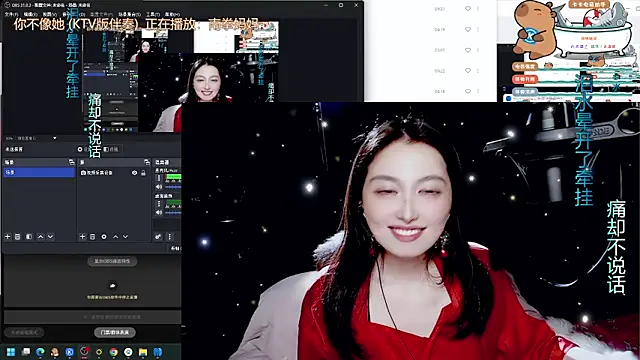Mute the first audio track speaker icon
This screenshot has width=640, height=360.
pos(159,187)
